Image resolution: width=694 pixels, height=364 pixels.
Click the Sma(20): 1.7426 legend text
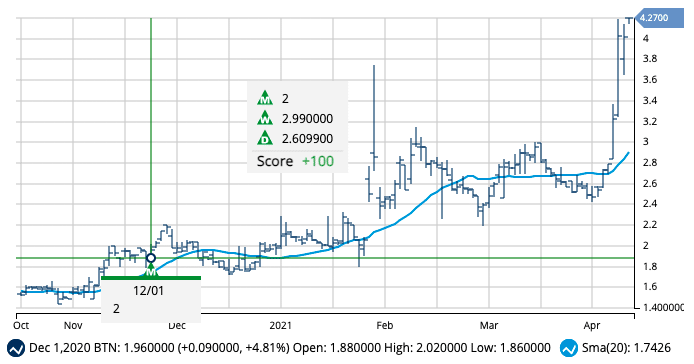click(626, 348)
